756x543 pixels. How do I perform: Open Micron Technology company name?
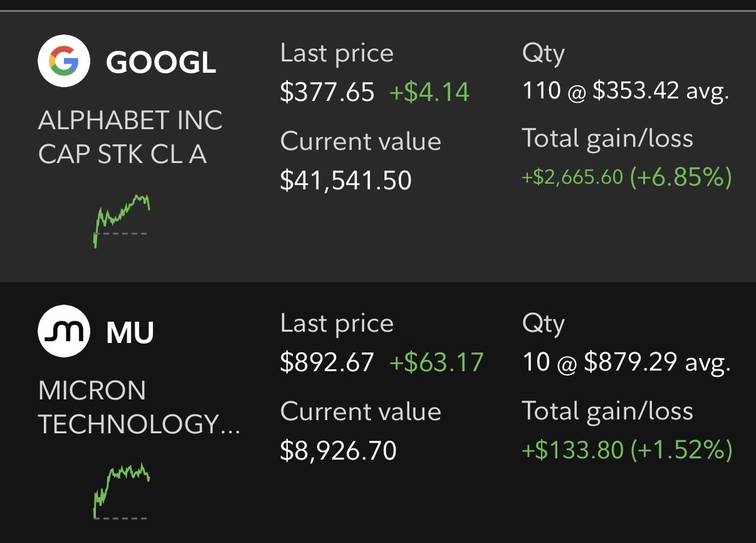click(139, 408)
